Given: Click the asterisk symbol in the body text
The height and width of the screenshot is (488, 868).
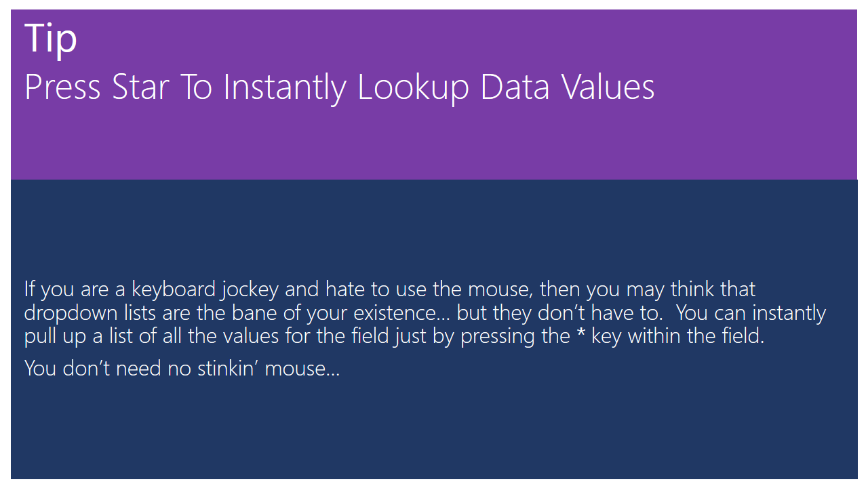Looking at the screenshot, I should [x=580, y=334].
